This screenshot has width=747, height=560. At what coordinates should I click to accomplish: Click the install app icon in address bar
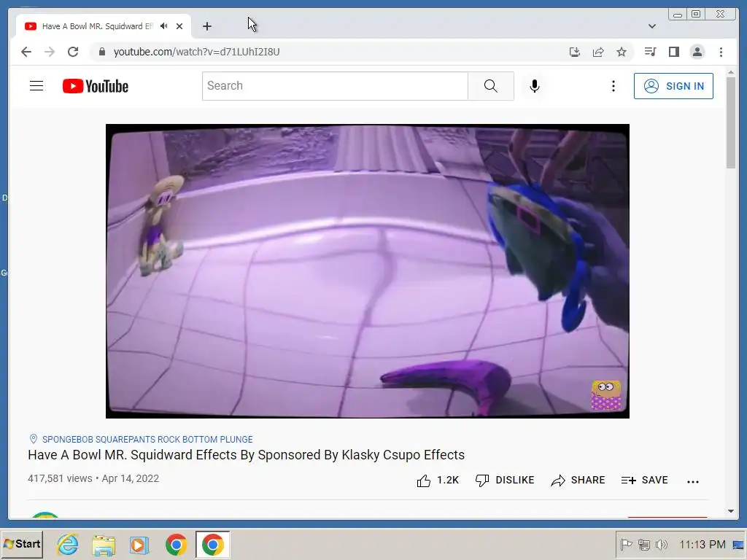point(575,52)
